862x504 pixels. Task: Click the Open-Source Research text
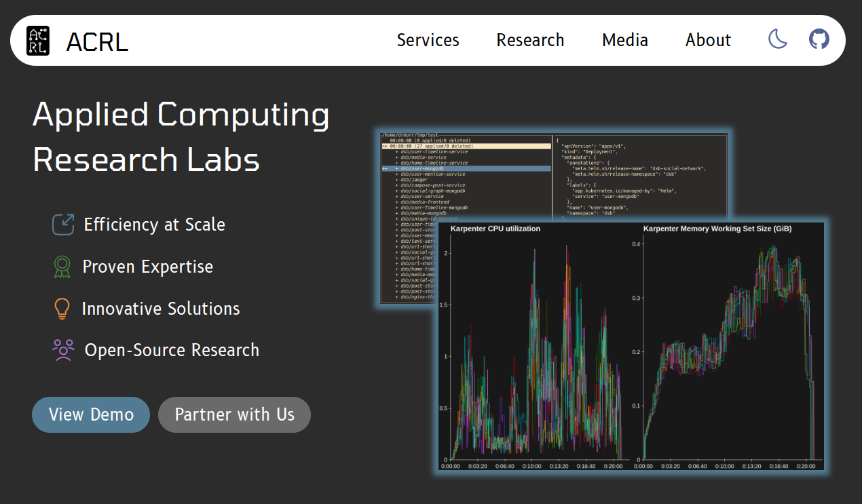click(x=172, y=350)
